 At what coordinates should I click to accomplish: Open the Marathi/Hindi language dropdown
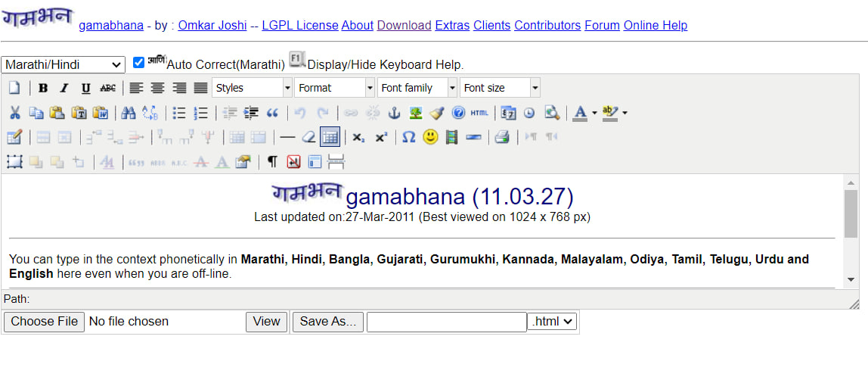point(64,65)
